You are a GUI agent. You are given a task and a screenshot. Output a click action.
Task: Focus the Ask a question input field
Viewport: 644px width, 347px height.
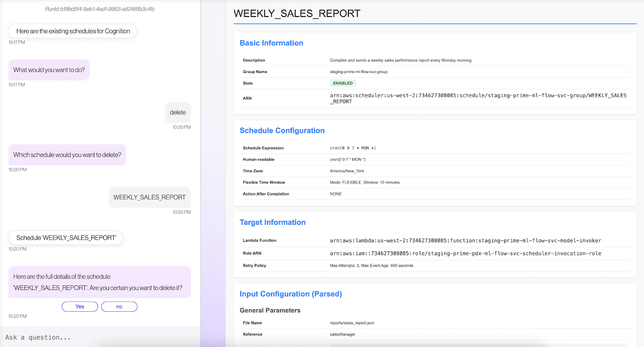click(x=100, y=337)
